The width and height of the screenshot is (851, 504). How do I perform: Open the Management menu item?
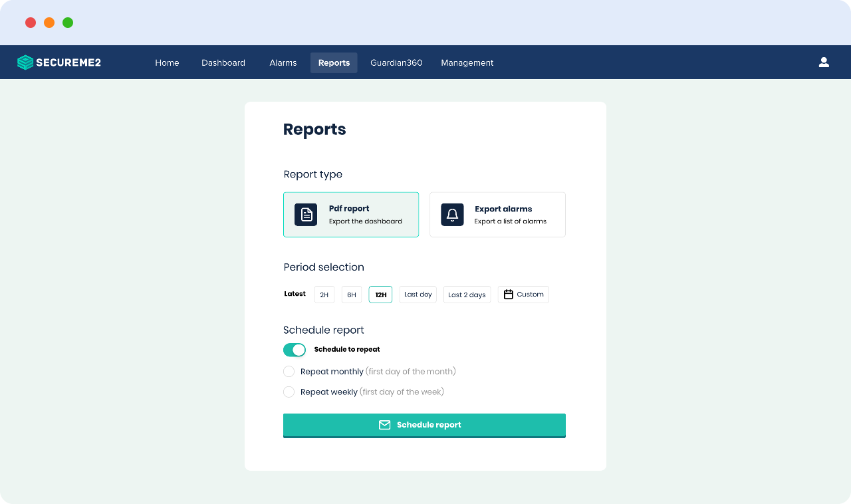[467, 63]
